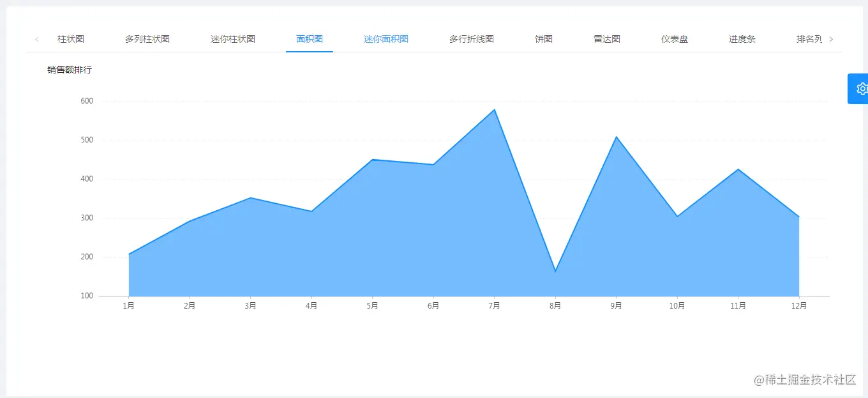This screenshot has height=398, width=868.
Task: Open the 多行折线图 chart
Action: click(x=470, y=39)
